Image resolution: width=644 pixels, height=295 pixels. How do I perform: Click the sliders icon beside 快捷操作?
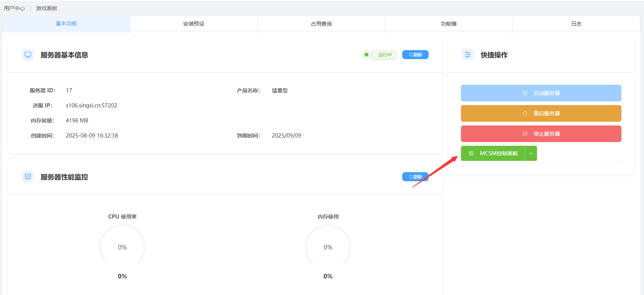tap(468, 55)
